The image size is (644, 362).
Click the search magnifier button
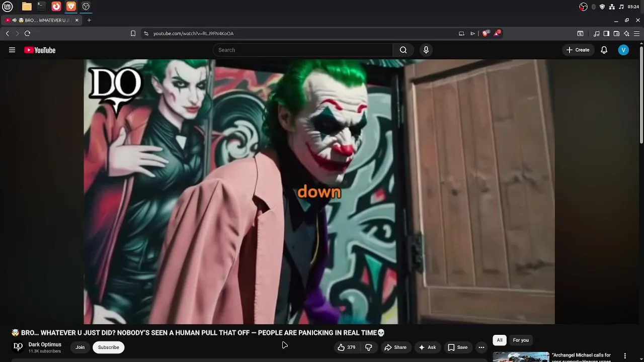pyautogui.click(x=403, y=50)
